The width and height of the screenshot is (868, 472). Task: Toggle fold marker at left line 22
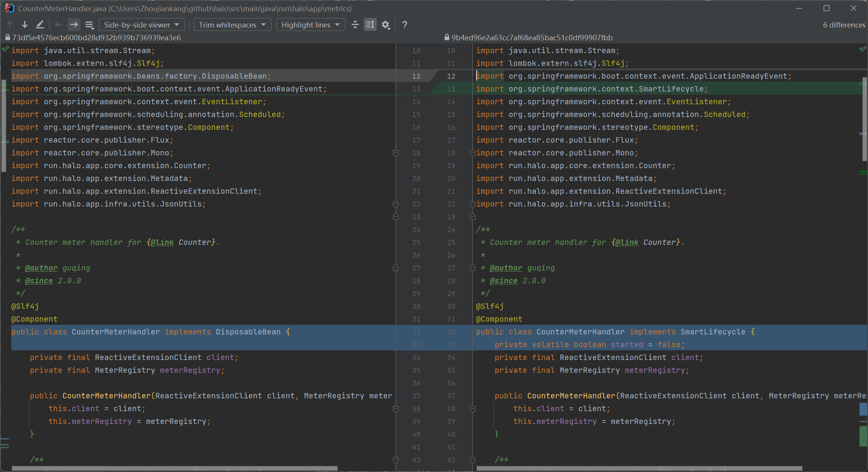tap(395, 204)
